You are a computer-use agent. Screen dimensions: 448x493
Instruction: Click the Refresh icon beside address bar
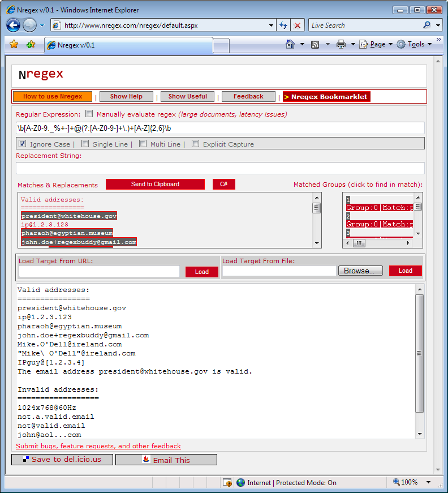pyautogui.click(x=283, y=25)
